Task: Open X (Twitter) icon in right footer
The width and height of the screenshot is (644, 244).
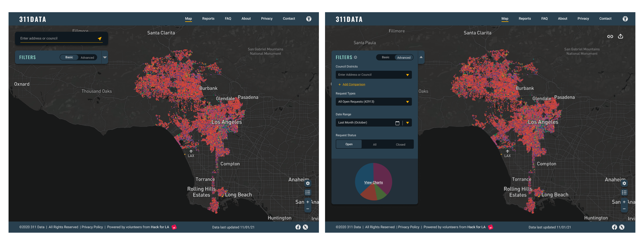Action: 622,227
